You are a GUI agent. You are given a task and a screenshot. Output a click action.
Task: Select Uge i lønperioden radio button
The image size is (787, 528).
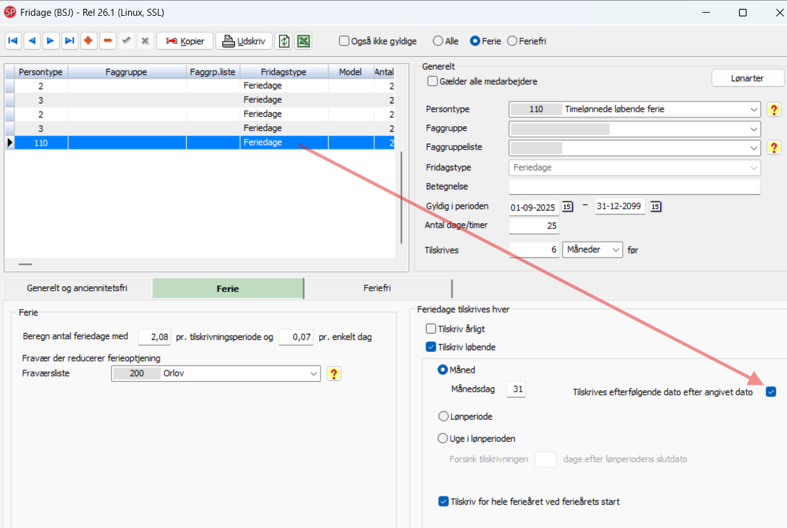click(443, 438)
